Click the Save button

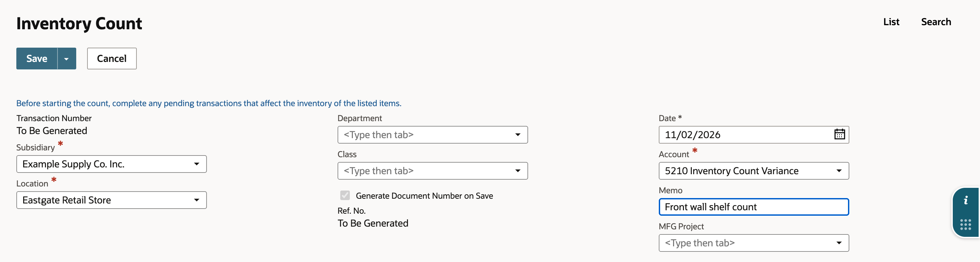click(37, 59)
